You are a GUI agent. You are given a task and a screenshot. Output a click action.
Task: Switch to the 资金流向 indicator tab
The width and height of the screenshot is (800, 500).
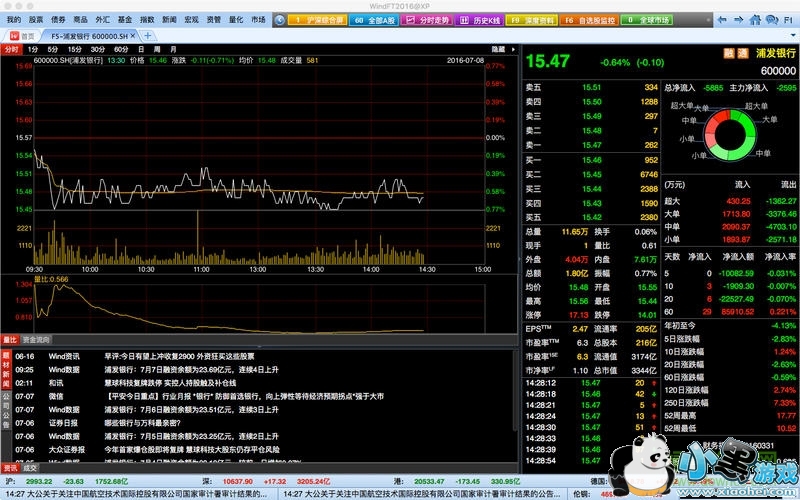pyautogui.click(x=36, y=339)
